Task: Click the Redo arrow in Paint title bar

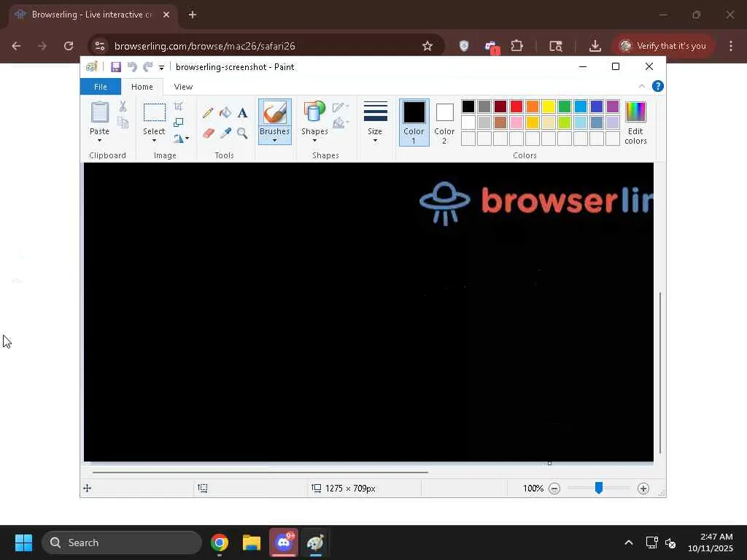Action: tap(148, 67)
